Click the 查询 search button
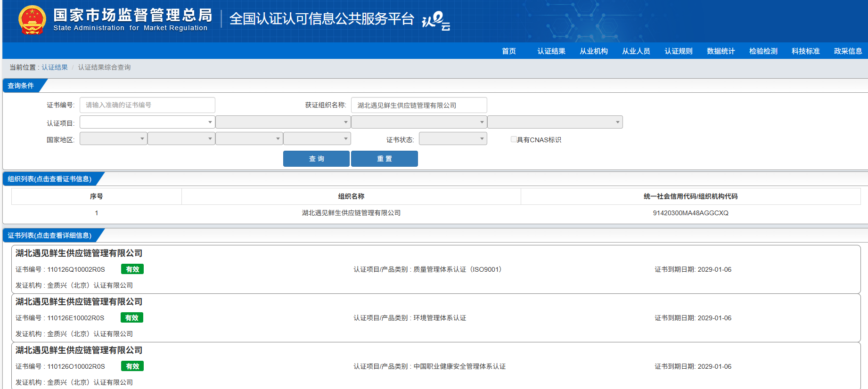 pyautogui.click(x=316, y=159)
